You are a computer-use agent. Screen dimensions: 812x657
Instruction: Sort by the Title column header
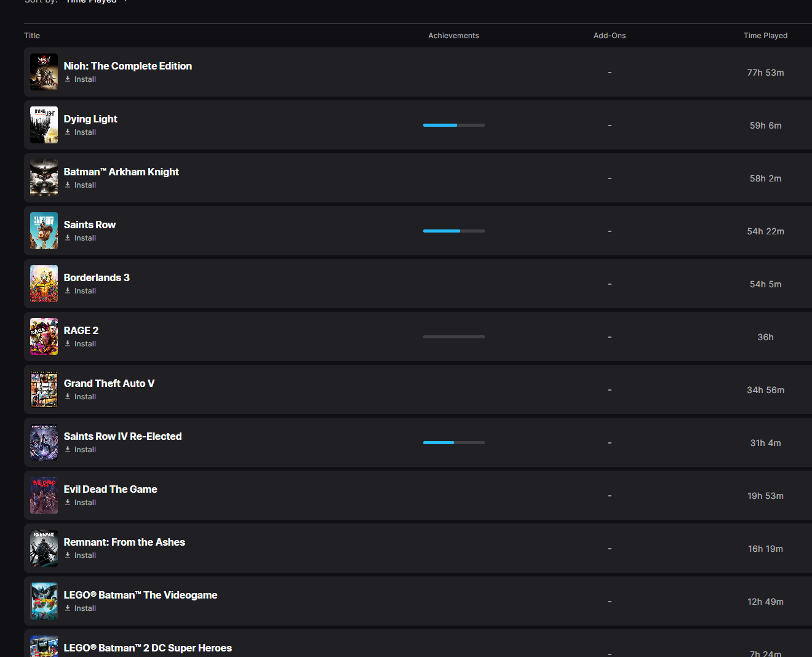click(32, 36)
